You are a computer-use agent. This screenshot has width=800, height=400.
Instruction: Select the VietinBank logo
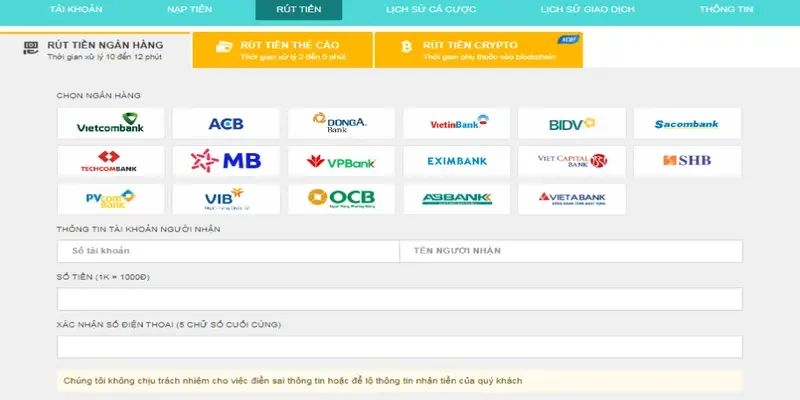click(457, 123)
